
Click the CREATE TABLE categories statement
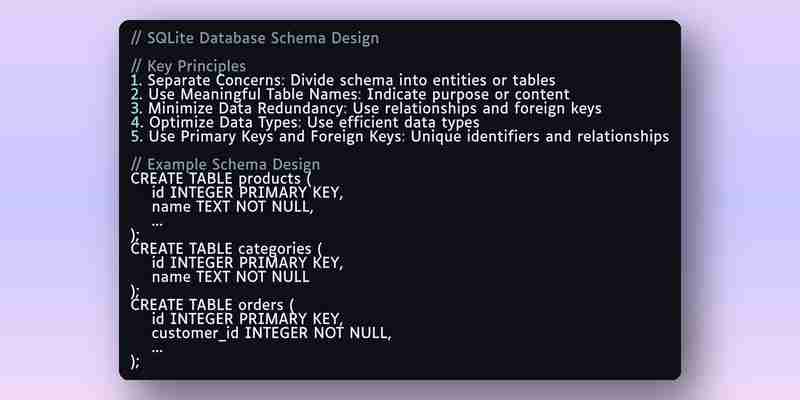coord(227,249)
